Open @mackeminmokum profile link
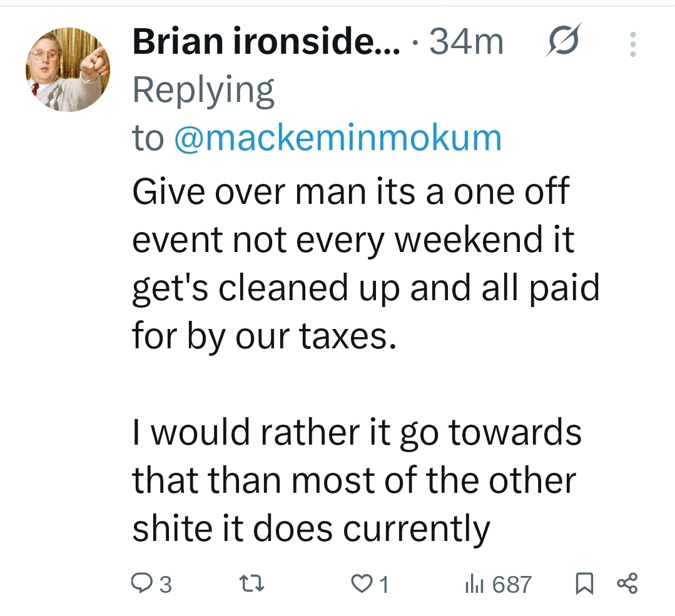Image resolution: width=675 pixels, height=616 pixels. pos(338,138)
